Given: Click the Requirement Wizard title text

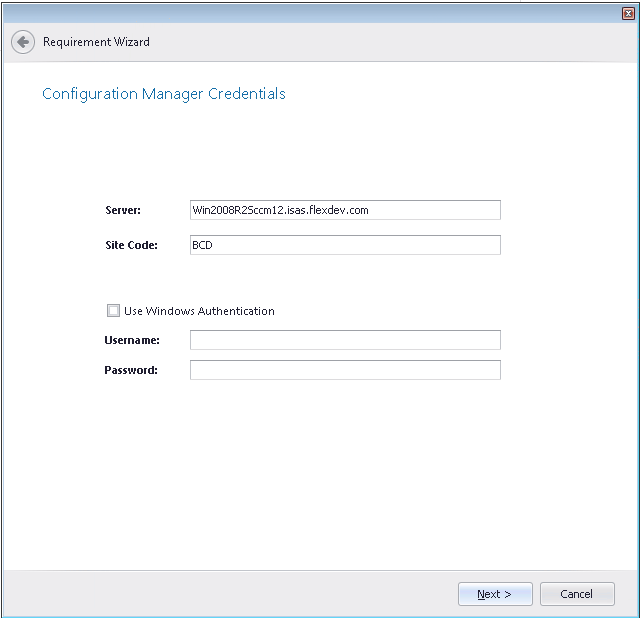Looking at the screenshot, I should point(96,43).
